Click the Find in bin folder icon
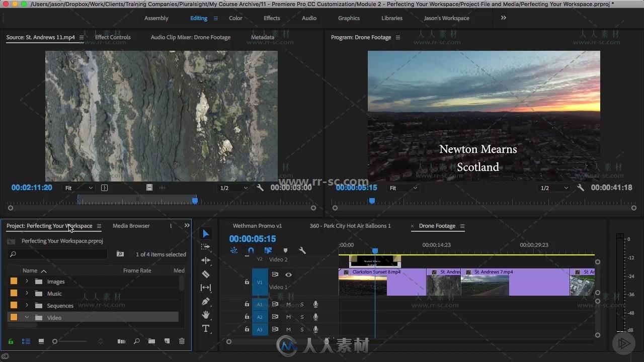 click(x=120, y=254)
